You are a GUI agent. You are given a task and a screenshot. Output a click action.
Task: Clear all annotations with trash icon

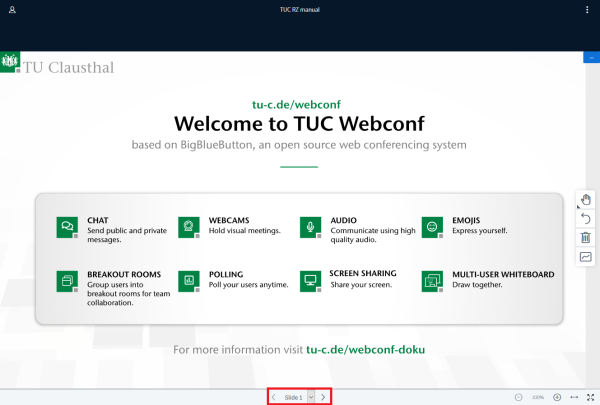(586, 238)
